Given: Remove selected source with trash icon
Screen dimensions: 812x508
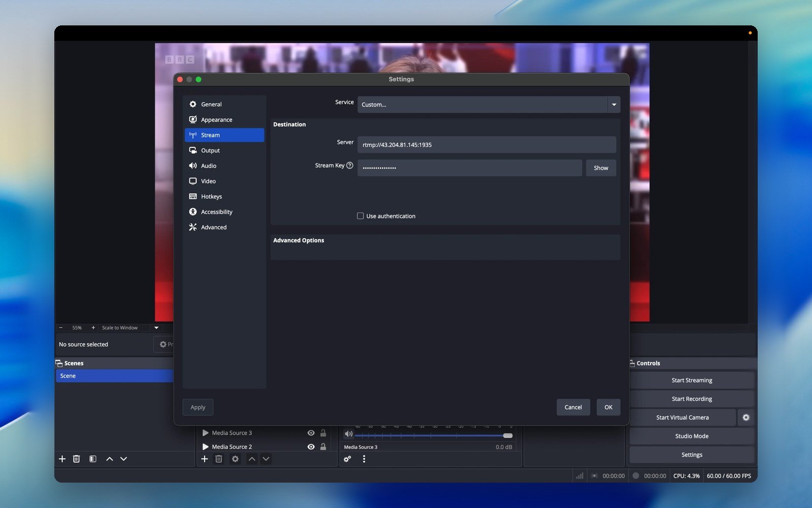Looking at the screenshot, I should tap(219, 459).
